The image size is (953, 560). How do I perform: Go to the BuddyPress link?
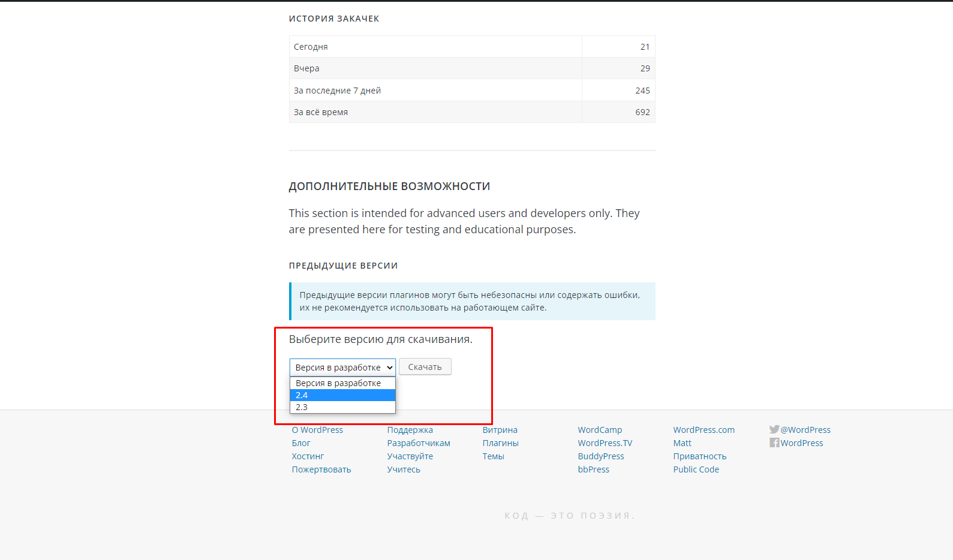click(x=601, y=456)
